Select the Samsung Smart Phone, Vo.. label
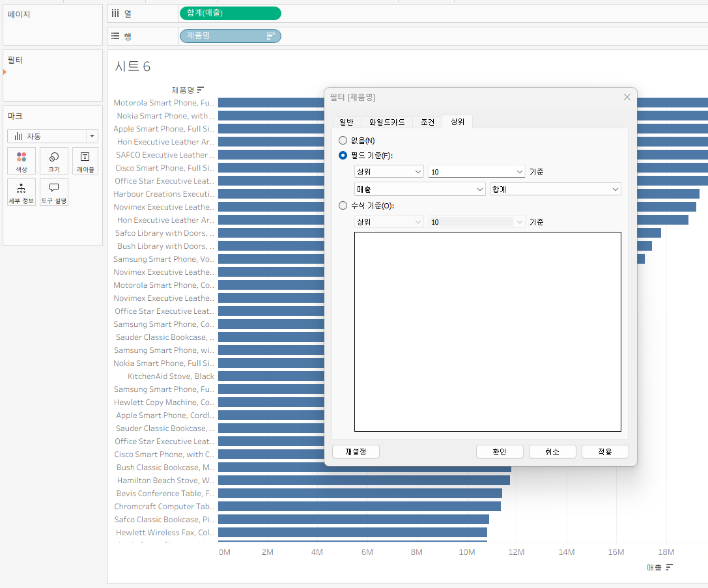The height and width of the screenshot is (588, 708). click(x=163, y=259)
